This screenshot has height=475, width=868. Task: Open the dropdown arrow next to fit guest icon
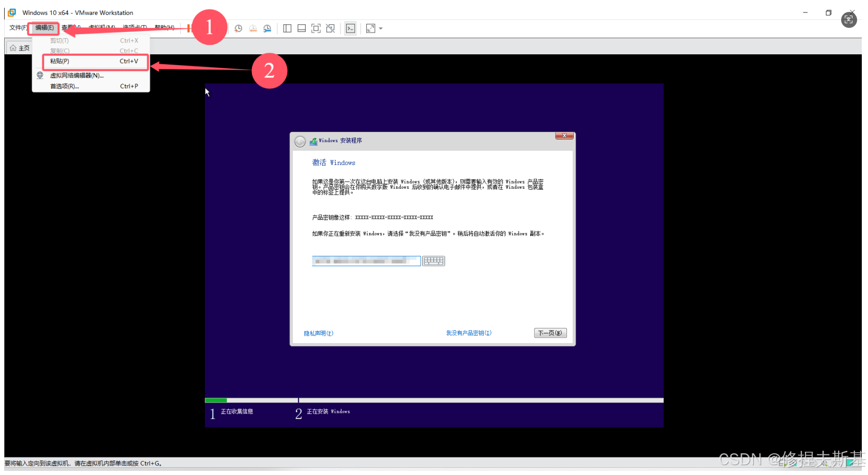(x=381, y=28)
